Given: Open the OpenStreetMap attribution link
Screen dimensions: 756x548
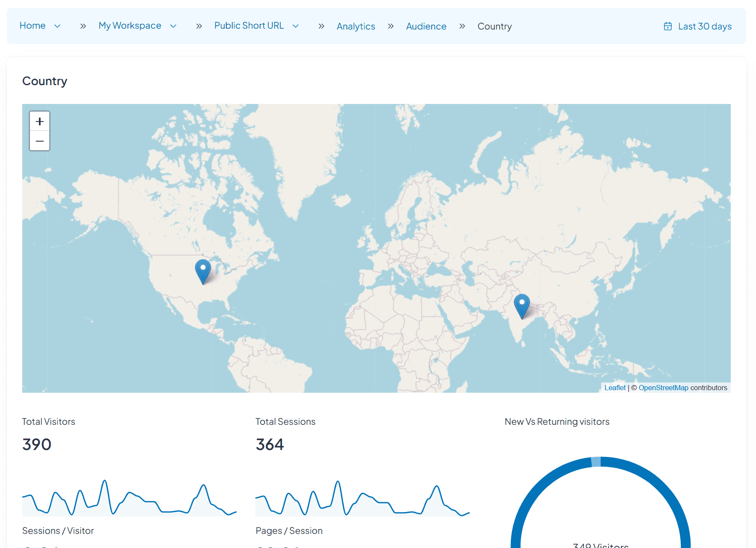Looking at the screenshot, I should (663, 388).
